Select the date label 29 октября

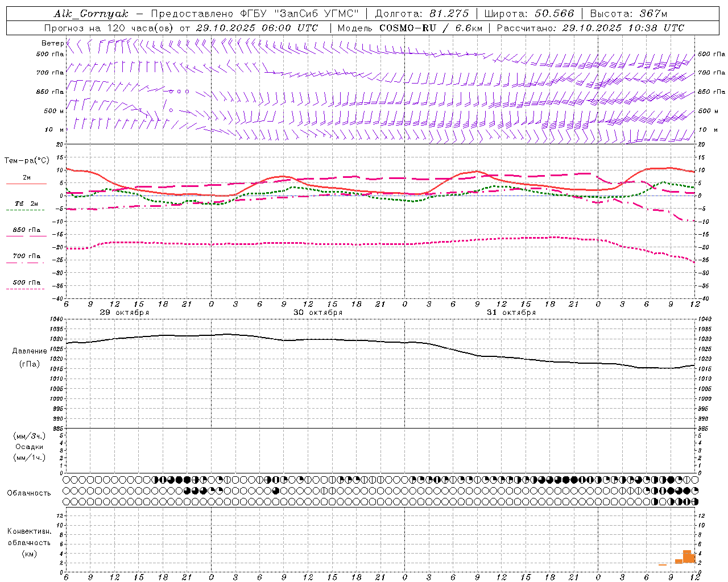point(125,313)
